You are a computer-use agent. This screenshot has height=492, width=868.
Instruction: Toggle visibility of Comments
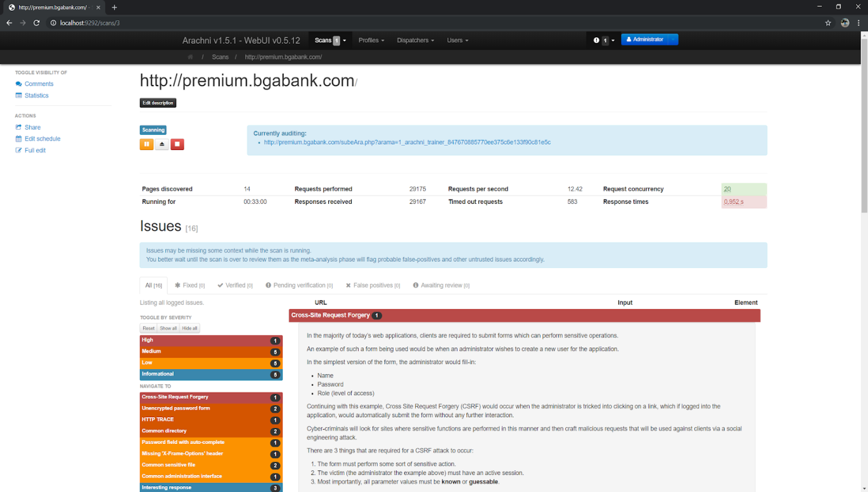point(34,84)
